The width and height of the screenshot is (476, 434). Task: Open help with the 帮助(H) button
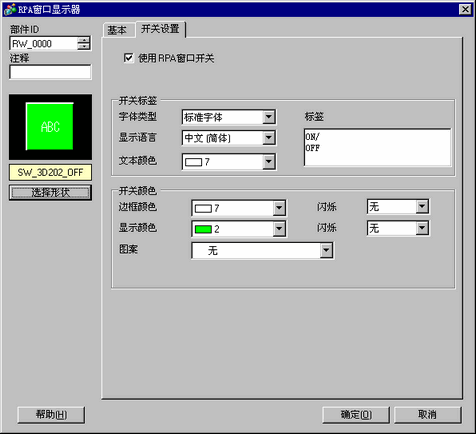[51, 415]
